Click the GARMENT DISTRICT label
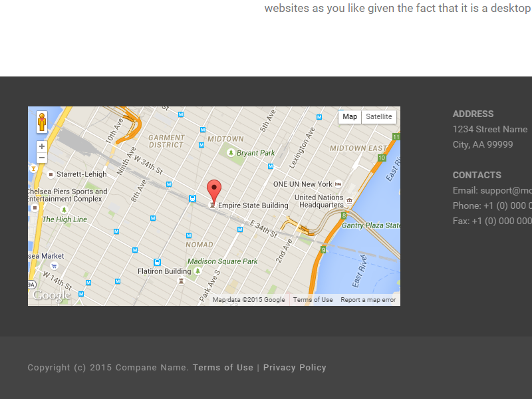 166,141
